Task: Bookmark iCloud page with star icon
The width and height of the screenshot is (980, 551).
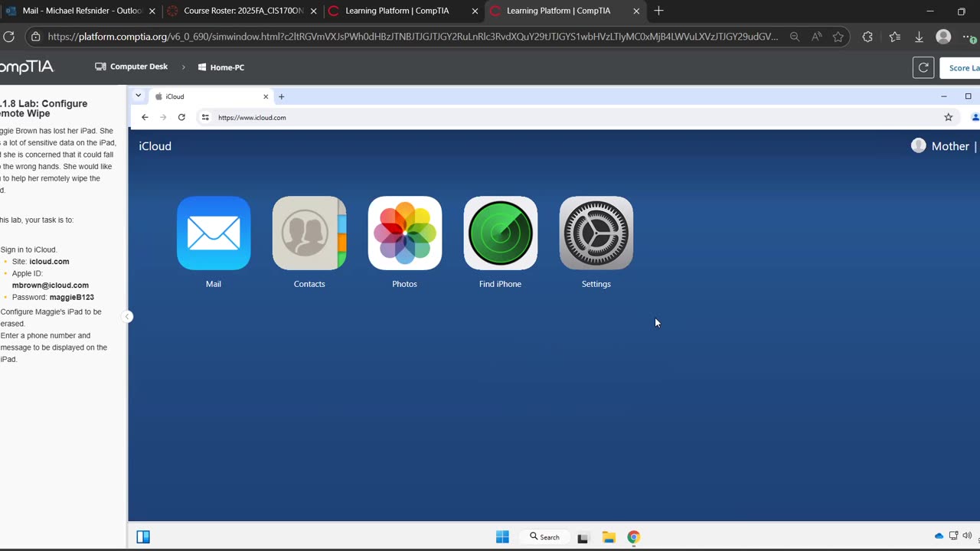Action: (949, 117)
